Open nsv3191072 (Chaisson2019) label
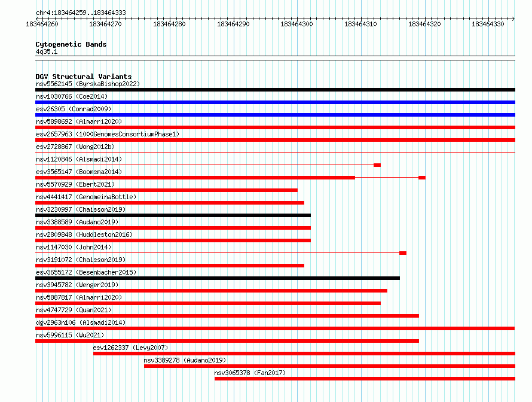Image resolution: width=532 pixels, height=402 pixels. (81, 260)
